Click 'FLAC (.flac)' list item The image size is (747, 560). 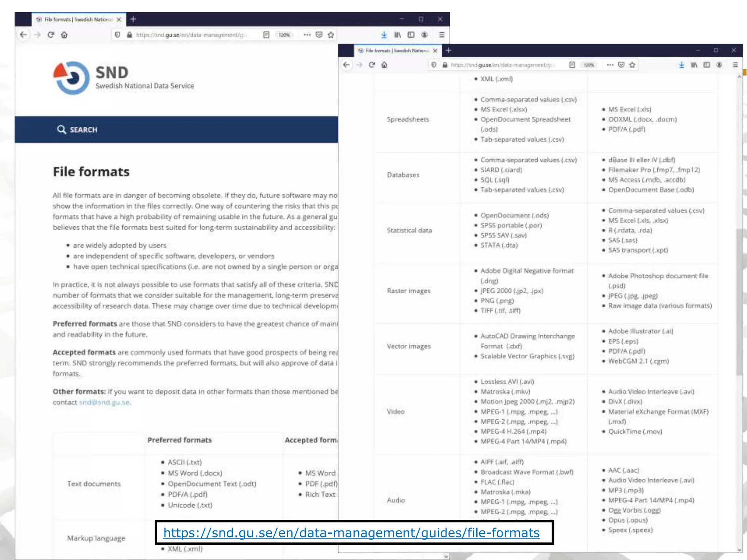[497, 482]
